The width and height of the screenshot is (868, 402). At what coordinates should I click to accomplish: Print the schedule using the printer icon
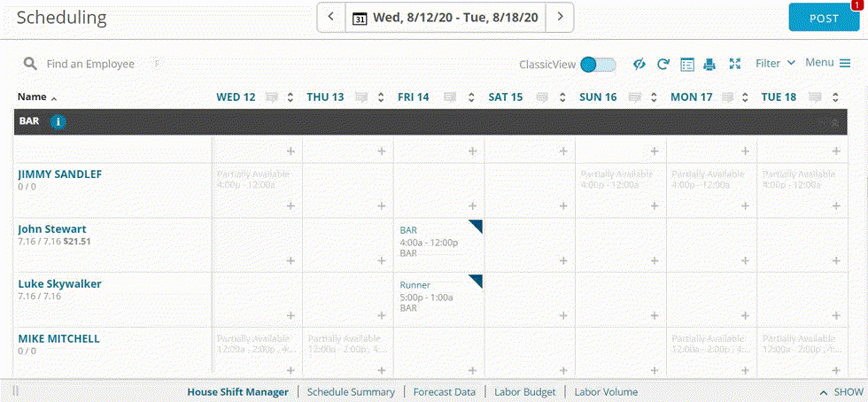coord(709,64)
